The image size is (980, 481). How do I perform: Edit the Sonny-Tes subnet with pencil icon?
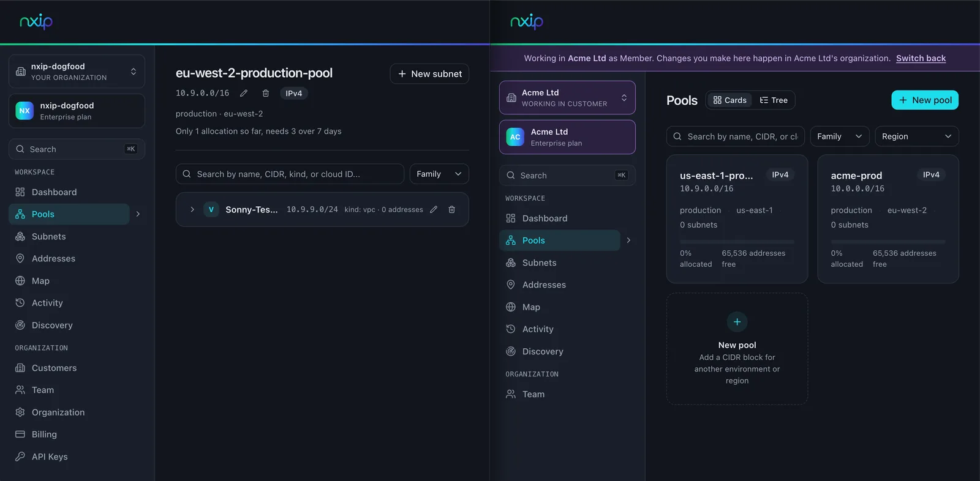[434, 209]
